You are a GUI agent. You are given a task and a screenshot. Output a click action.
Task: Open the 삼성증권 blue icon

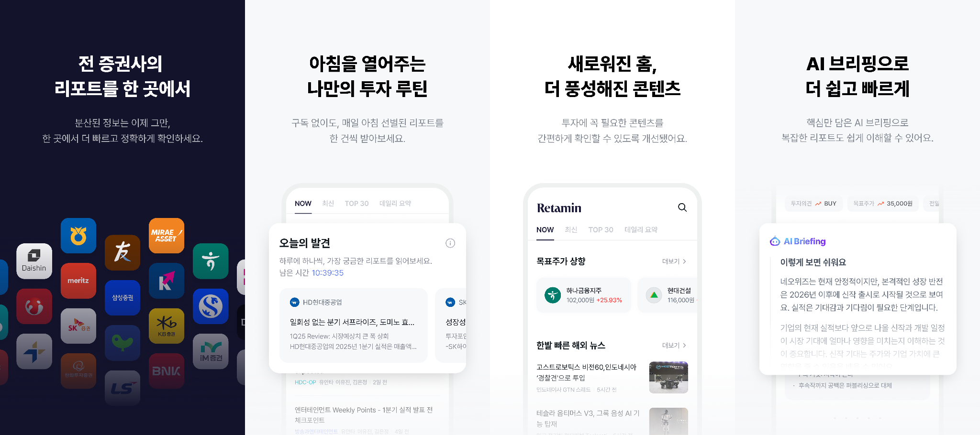pyautogui.click(x=122, y=298)
